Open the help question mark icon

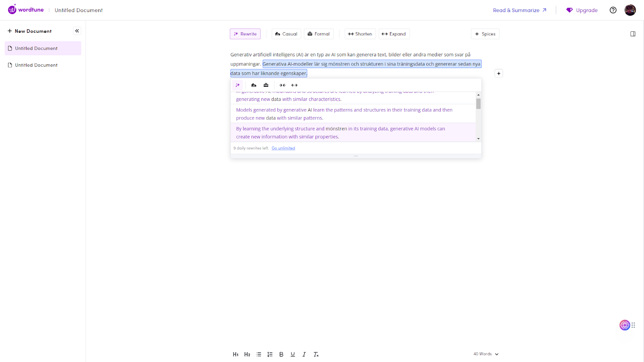pyautogui.click(x=613, y=10)
